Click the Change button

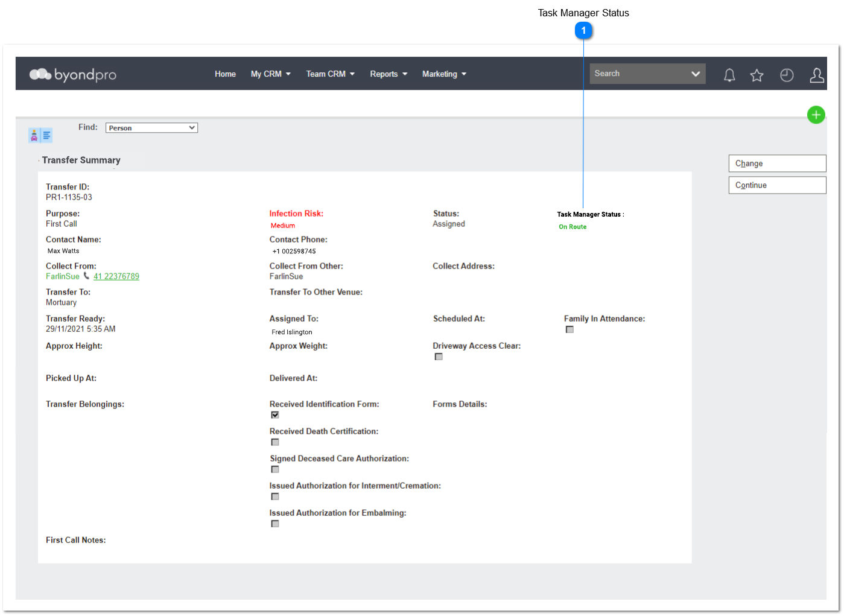pyautogui.click(x=777, y=164)
